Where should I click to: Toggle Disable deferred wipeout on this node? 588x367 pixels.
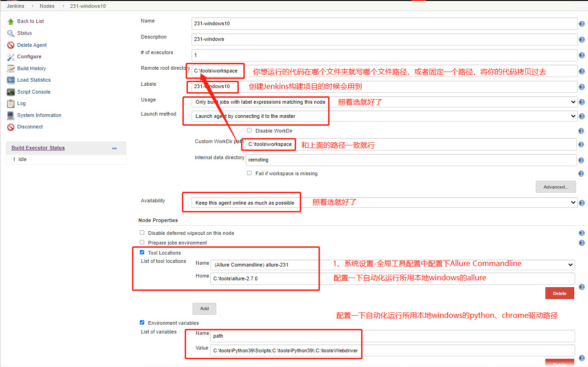[142, 233]
